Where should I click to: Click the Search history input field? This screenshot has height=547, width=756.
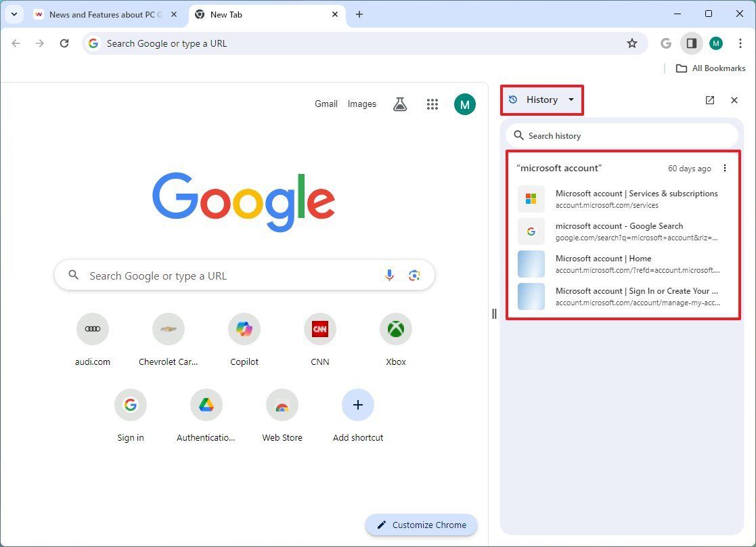coord(622,135)
